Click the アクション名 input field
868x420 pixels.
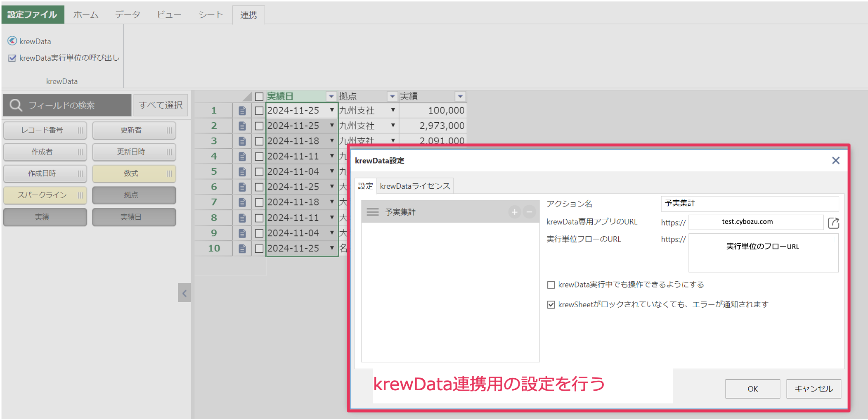coord(749,204)
